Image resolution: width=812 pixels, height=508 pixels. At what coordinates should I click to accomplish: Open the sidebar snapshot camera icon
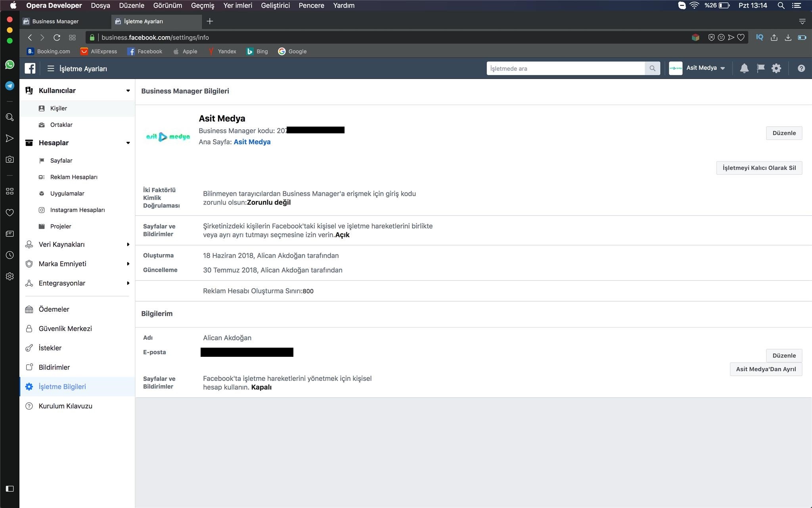(10, 160)
